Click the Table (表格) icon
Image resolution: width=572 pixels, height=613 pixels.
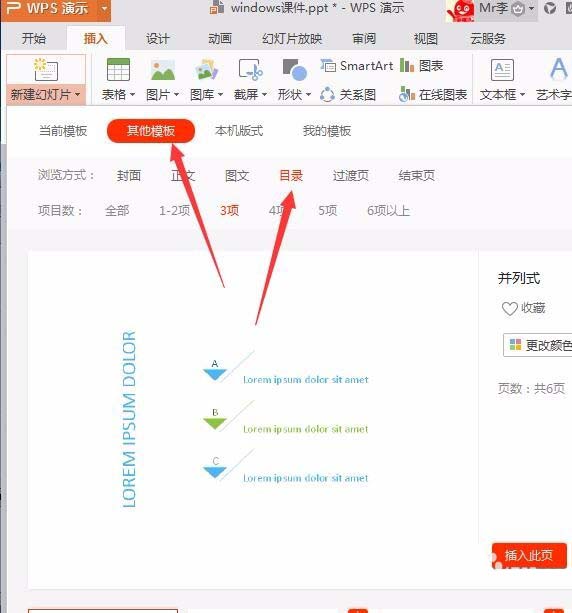click(118, 70)
